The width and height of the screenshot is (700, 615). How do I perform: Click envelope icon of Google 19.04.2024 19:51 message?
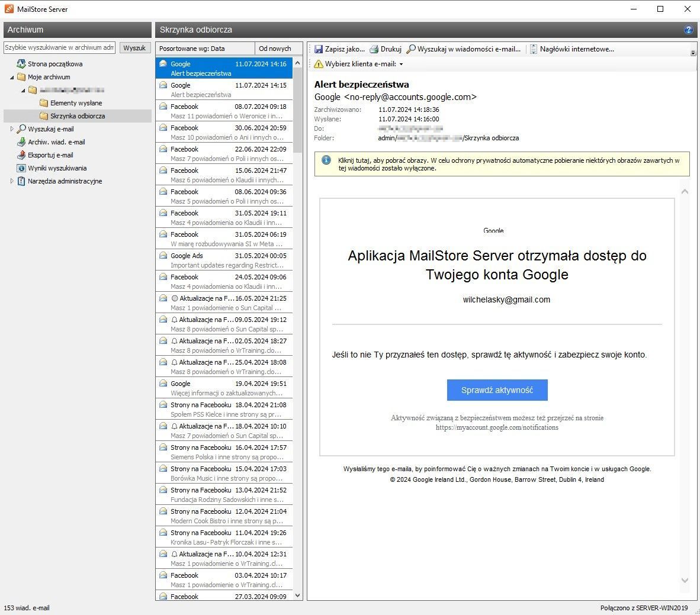pyautogui.click(x=163, y=383)
